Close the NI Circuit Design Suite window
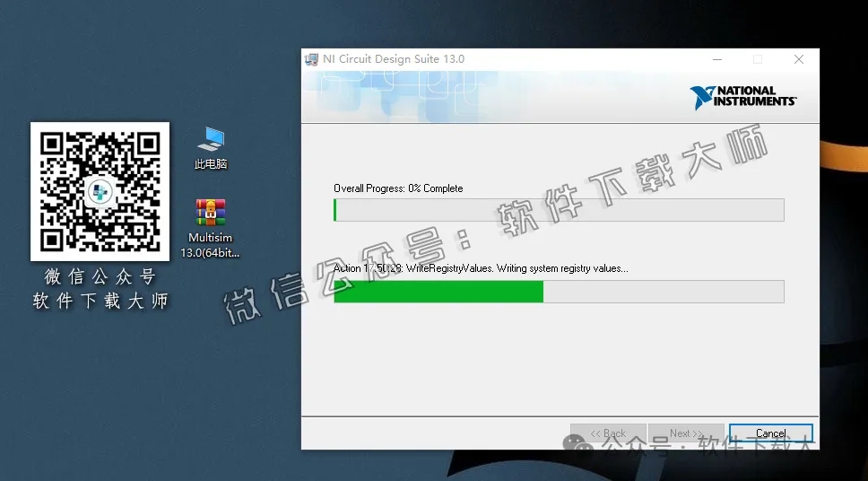The width and height of the screenshot is (868, 481). [799, 59]
